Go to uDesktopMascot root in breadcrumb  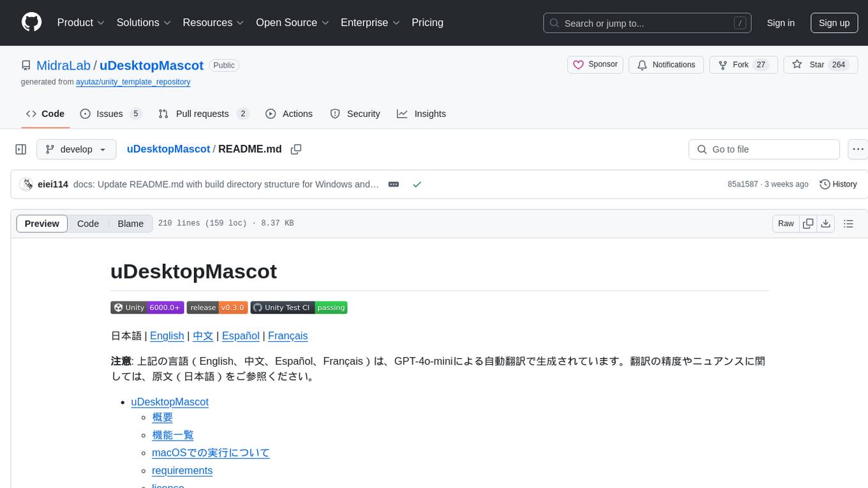[x=168, y=149]
